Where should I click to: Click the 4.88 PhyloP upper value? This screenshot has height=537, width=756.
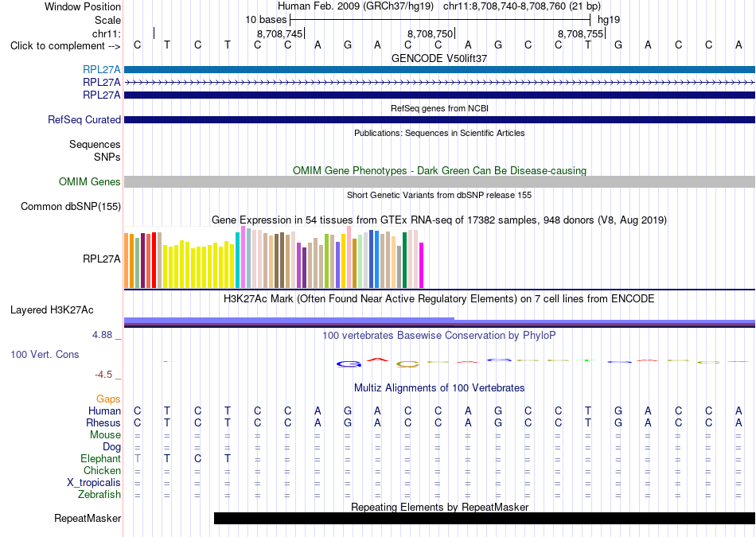pyautogui.click(x=102, y=335)
